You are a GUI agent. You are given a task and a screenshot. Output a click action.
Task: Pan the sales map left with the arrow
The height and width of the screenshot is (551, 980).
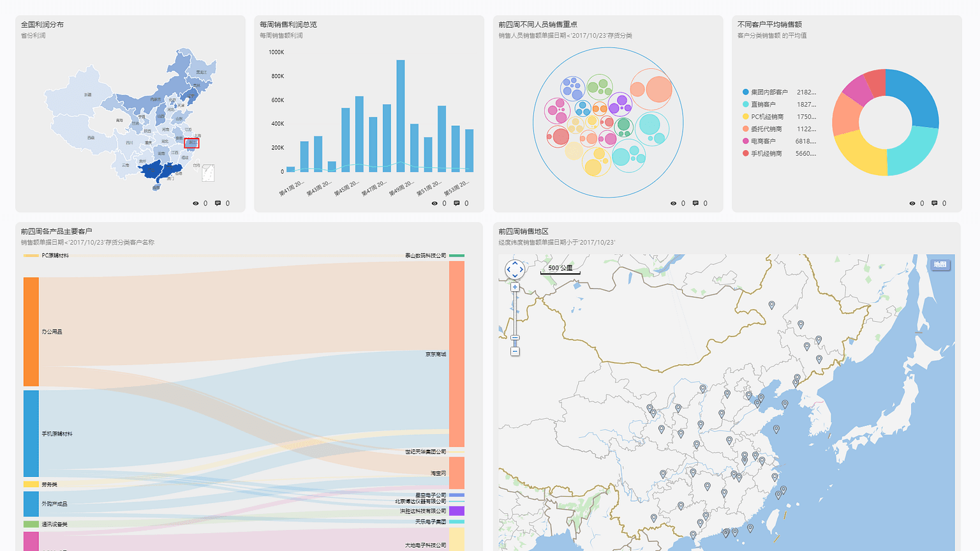tap(509, 269)
